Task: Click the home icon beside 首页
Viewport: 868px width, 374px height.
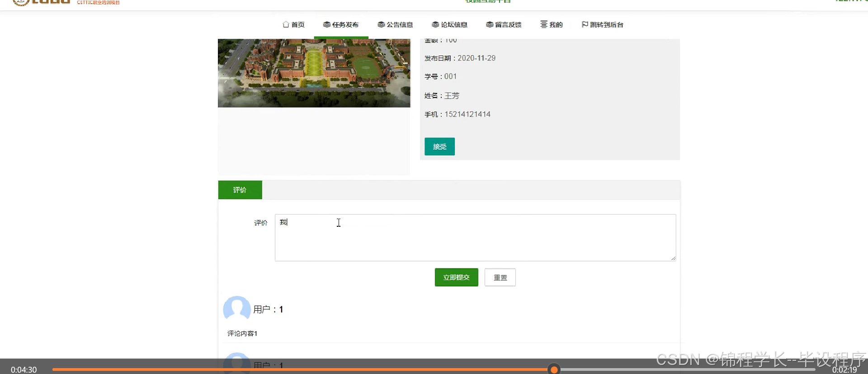Action: [286, 24]
